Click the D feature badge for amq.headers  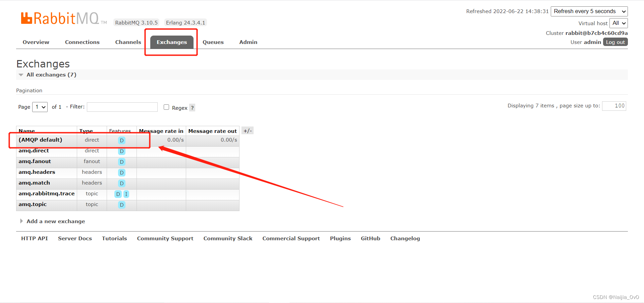point(122,173)
